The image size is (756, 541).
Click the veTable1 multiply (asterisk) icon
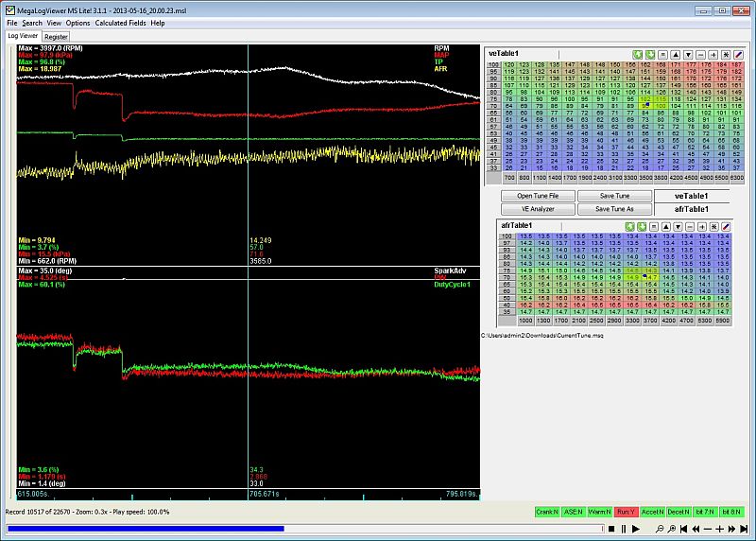coord(726,55)
